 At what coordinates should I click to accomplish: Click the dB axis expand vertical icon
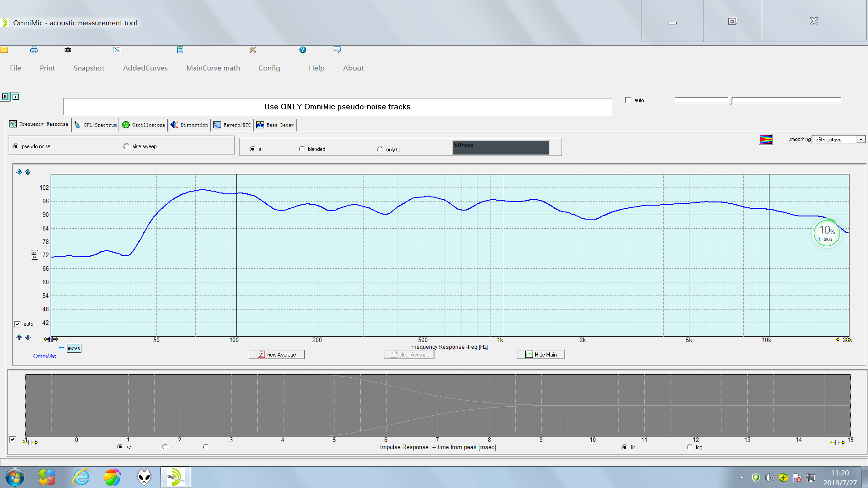point(19,172)
